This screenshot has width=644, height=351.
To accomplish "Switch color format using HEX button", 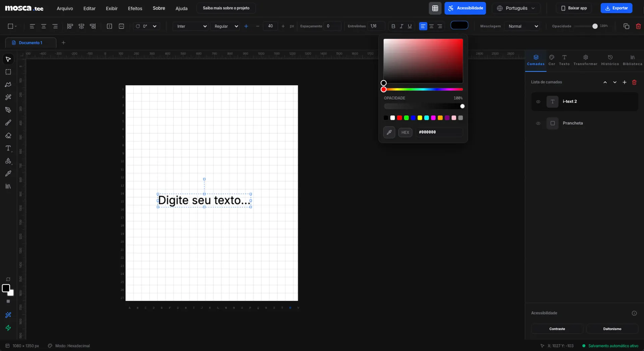I will pyautogui.click(x=405, y=132).
